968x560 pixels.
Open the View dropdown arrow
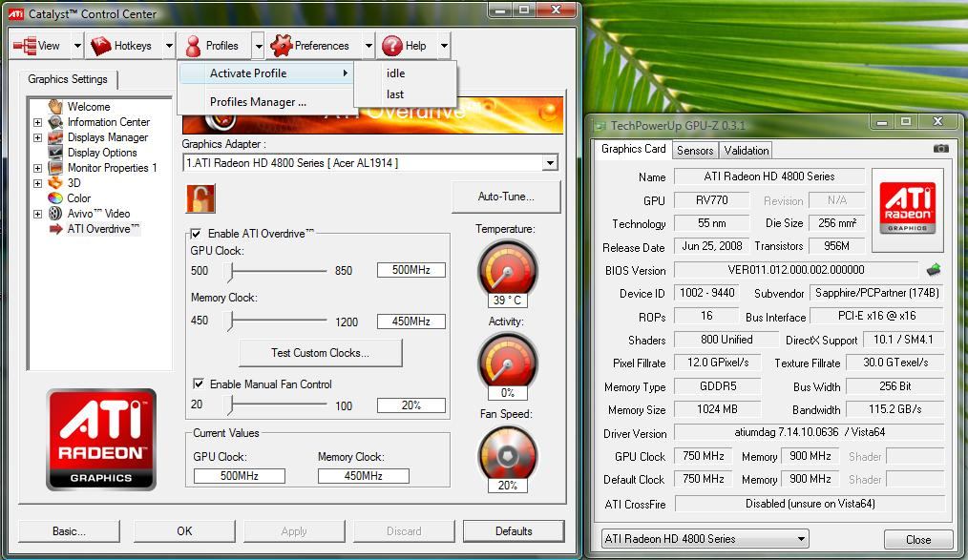tap(77, 46)
